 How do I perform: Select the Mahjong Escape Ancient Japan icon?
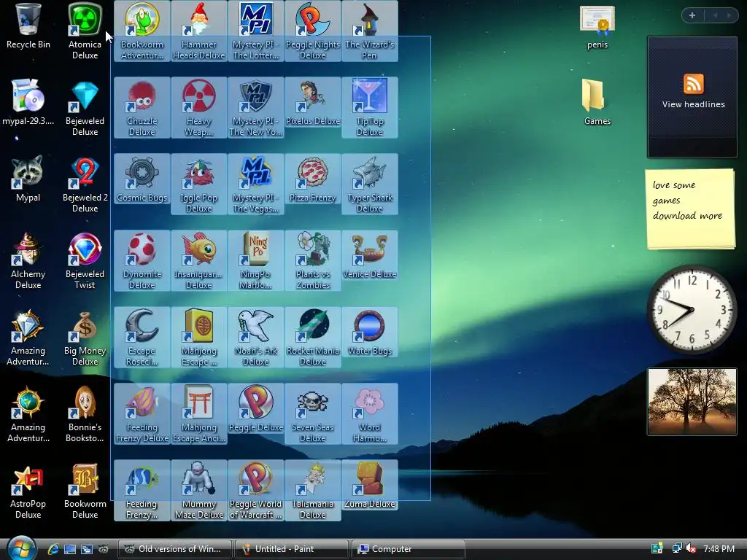click(198, 414)
